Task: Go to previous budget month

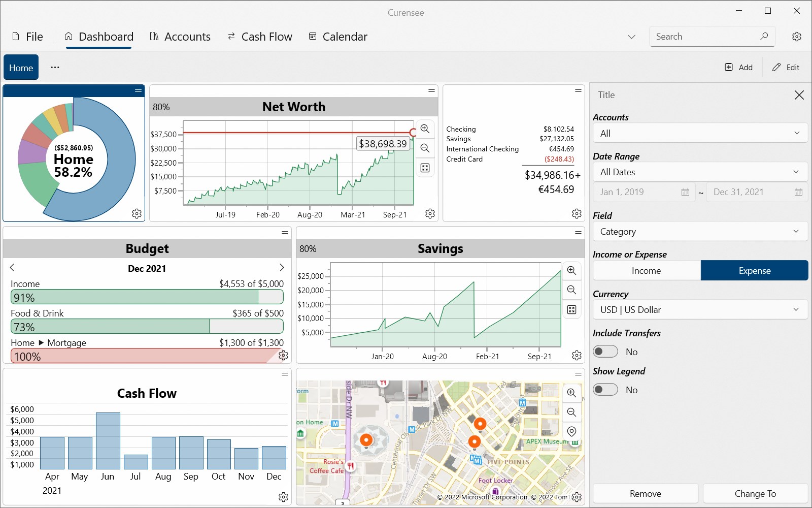Action: (x=12, y=268)
